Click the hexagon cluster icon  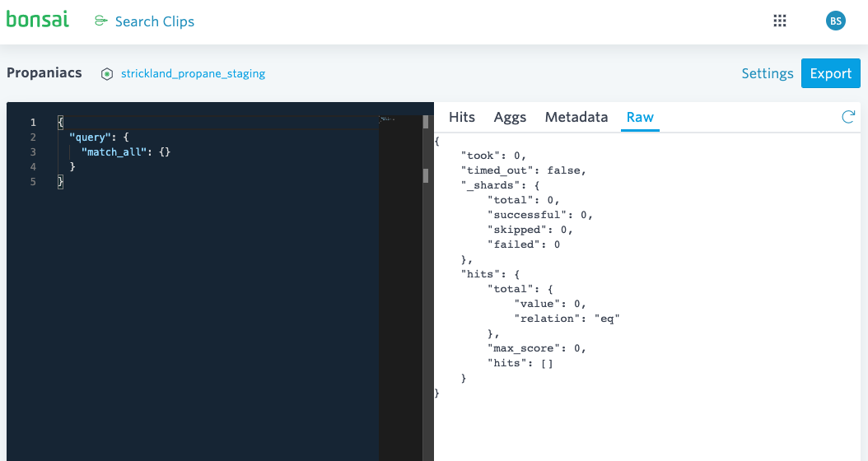107,74
